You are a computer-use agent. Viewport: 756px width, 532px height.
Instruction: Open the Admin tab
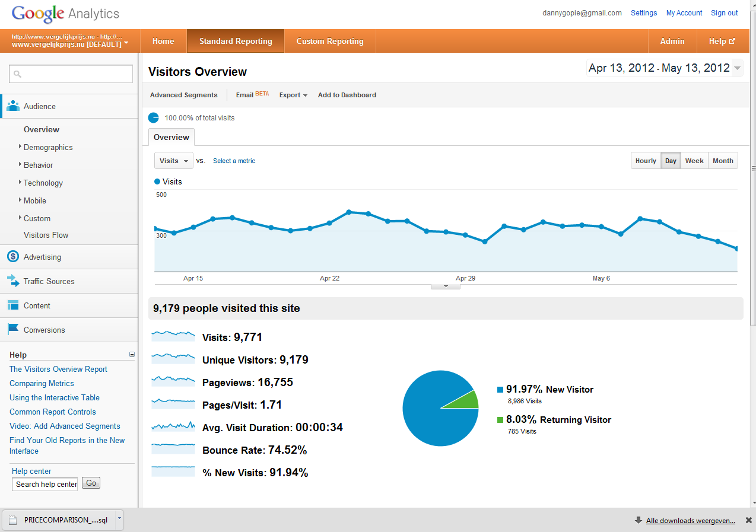pyautogui.click(x=672, y=41)
